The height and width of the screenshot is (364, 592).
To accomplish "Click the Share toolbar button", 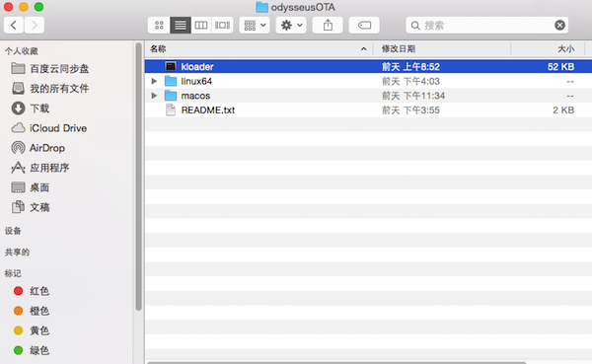I will 328,26.
